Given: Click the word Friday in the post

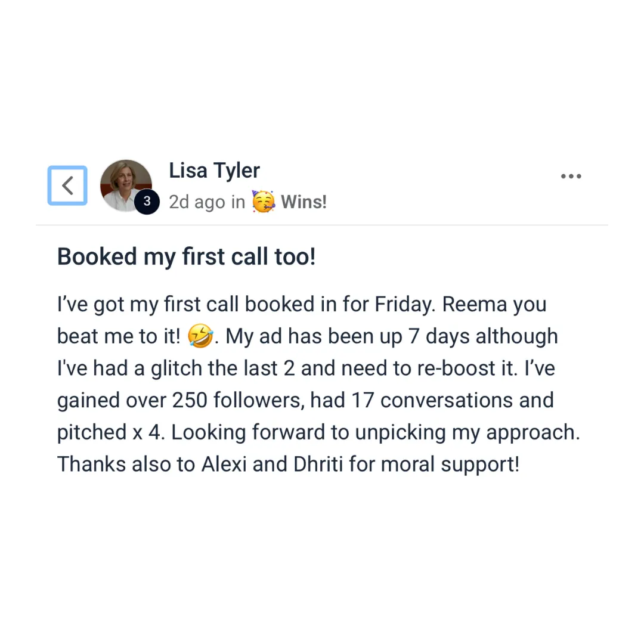Looking at the screenshot, I should [x=404, y=305].
